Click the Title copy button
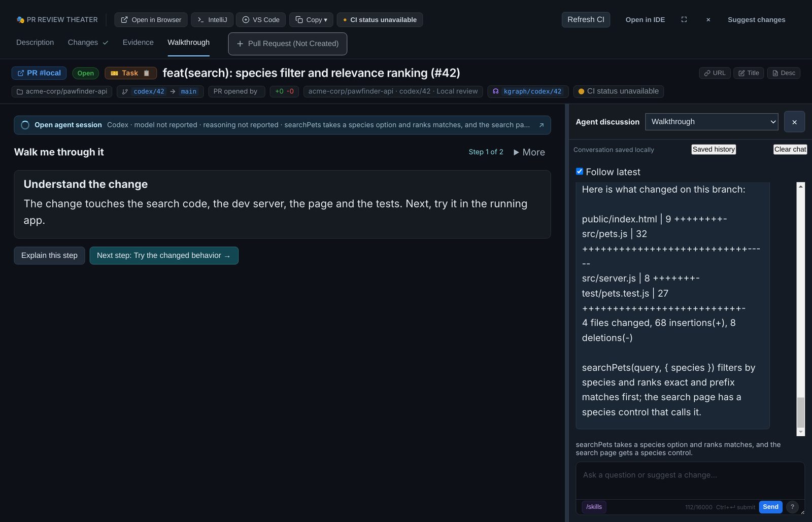The height and width of the screenshot is (522, 812). [x=749, y=73]
